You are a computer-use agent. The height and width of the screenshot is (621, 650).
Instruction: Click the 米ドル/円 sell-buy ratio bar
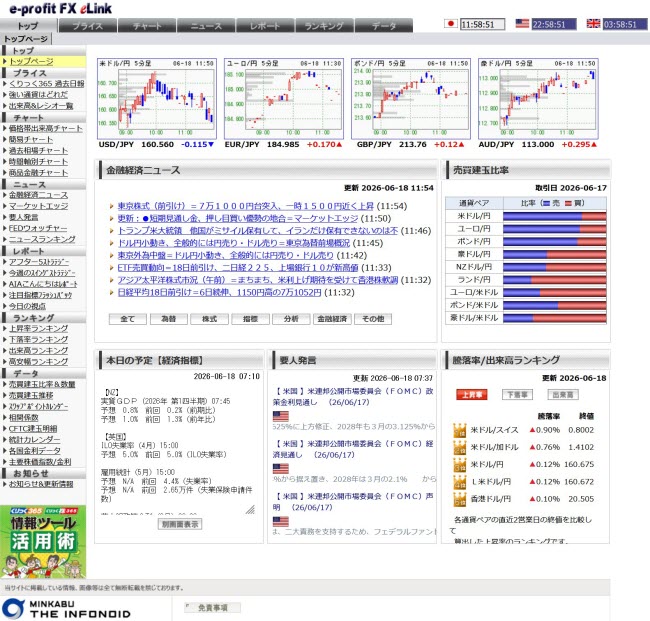point(555,216)
